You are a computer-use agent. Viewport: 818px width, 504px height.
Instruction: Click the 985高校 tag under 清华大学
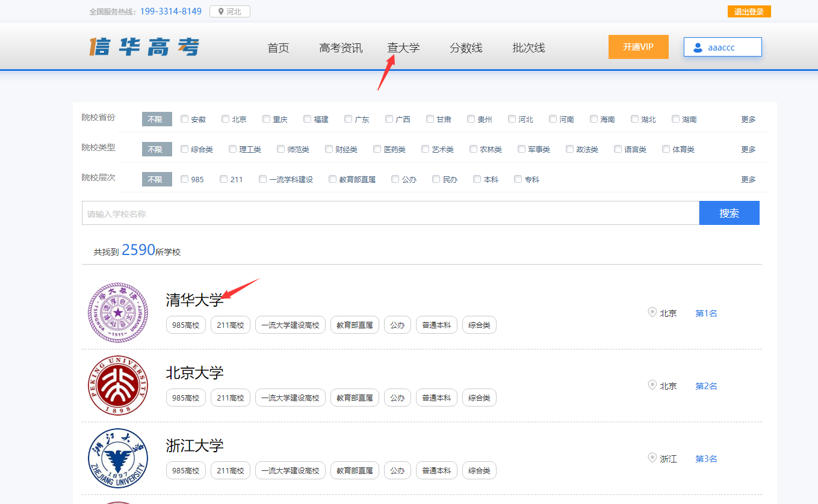[186, 325]
